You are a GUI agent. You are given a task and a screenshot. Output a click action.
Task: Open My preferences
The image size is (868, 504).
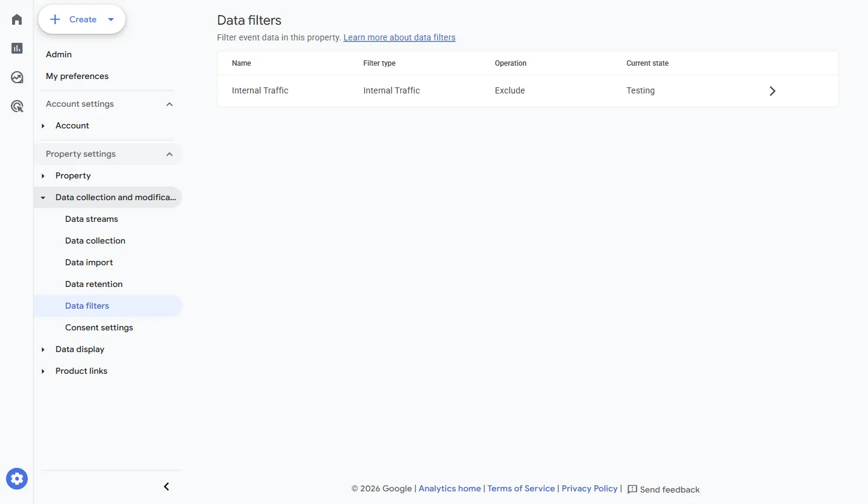(x=77, y=76)
